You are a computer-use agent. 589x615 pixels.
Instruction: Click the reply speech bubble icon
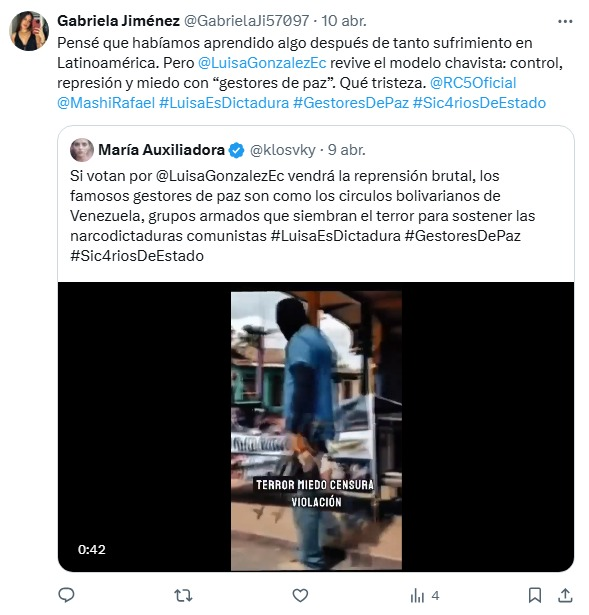coord(66,595)
